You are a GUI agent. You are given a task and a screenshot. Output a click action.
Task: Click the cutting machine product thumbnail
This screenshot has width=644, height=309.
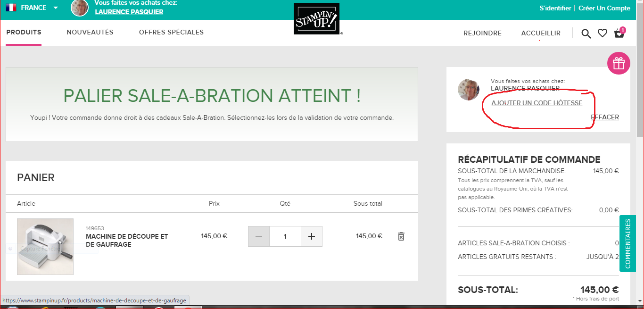coord(45,246)
